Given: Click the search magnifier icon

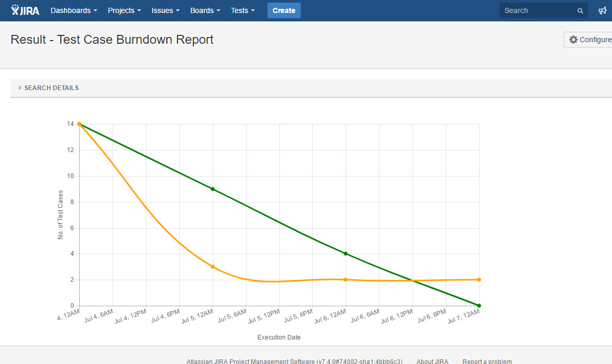Looking at the screenshot, I should pos(580,11).
